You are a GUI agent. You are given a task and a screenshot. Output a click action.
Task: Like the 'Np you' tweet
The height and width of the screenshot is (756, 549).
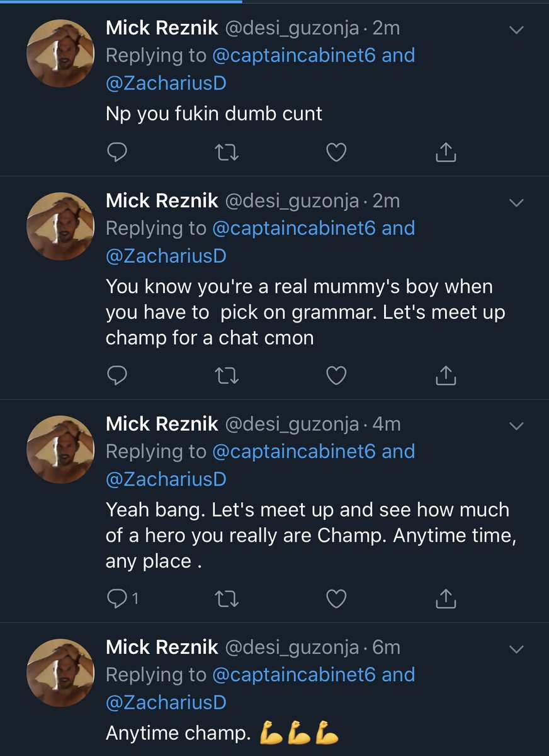click(x=336, y=152)
